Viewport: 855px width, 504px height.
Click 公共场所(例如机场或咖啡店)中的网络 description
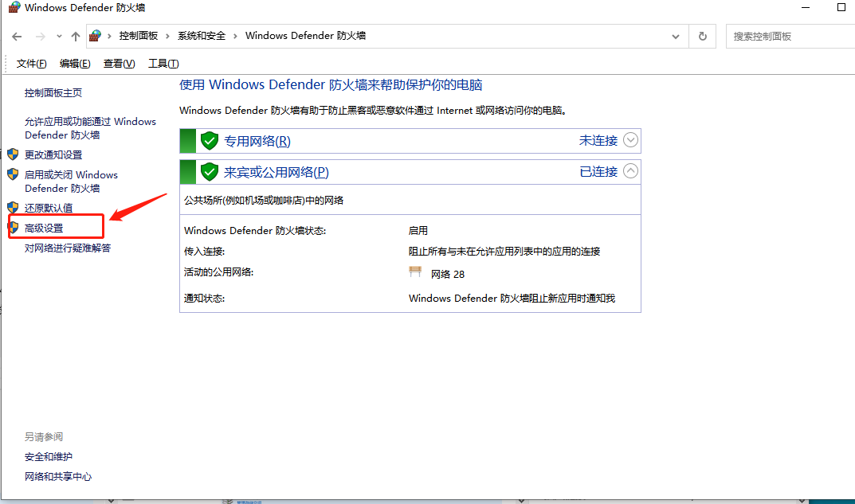pyautogui.click(x=264, y=201)
